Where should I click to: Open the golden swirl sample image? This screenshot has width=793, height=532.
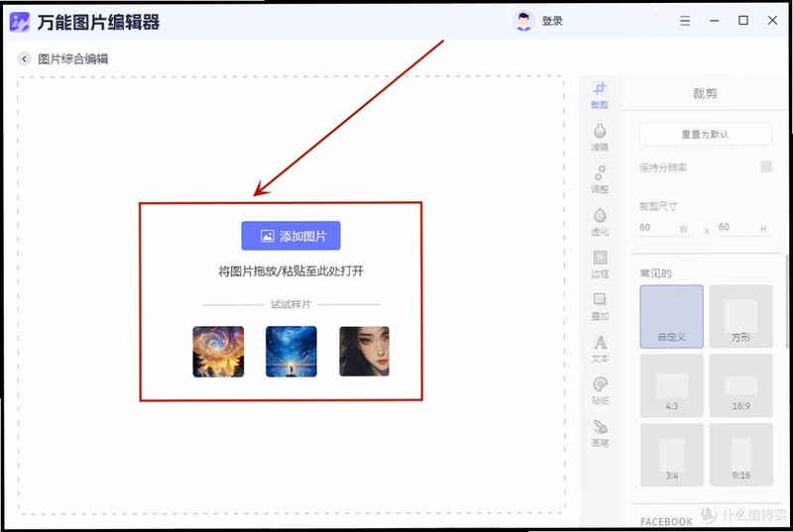[218, 352]
